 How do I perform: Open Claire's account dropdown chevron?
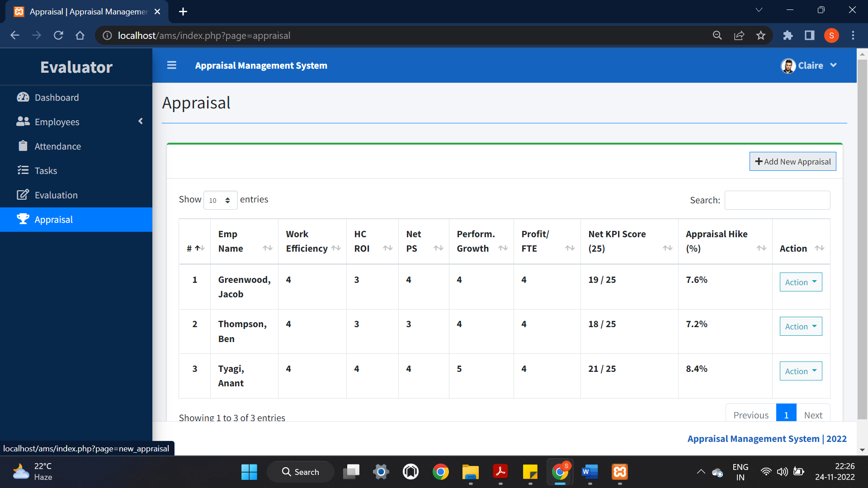click(833, 66)
